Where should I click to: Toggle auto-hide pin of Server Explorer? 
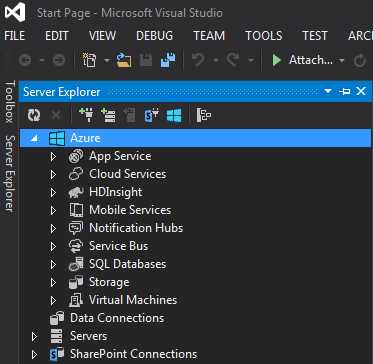point(345,91)
